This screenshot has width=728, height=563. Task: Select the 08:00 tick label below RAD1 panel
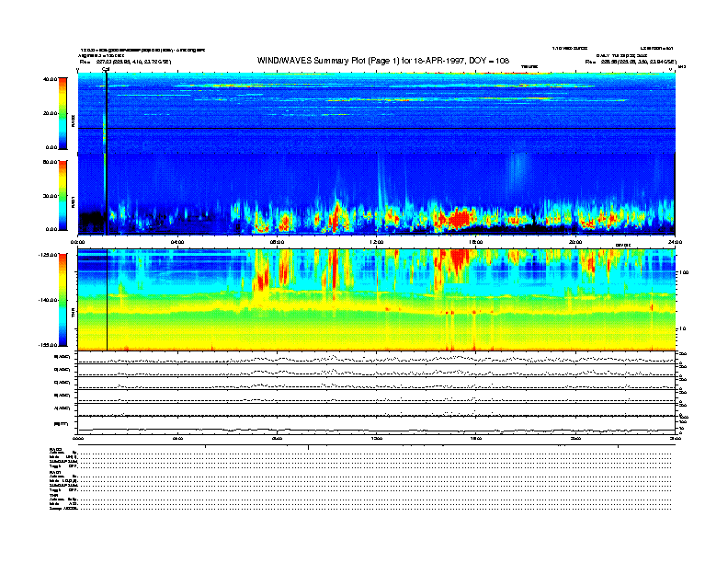click(x=277, y=242)
